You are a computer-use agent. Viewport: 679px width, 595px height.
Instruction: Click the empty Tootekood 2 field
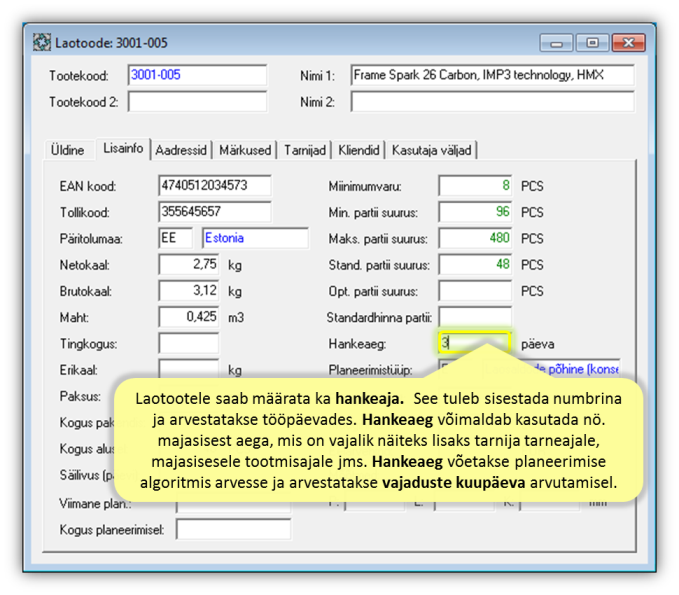coord(197,102)
